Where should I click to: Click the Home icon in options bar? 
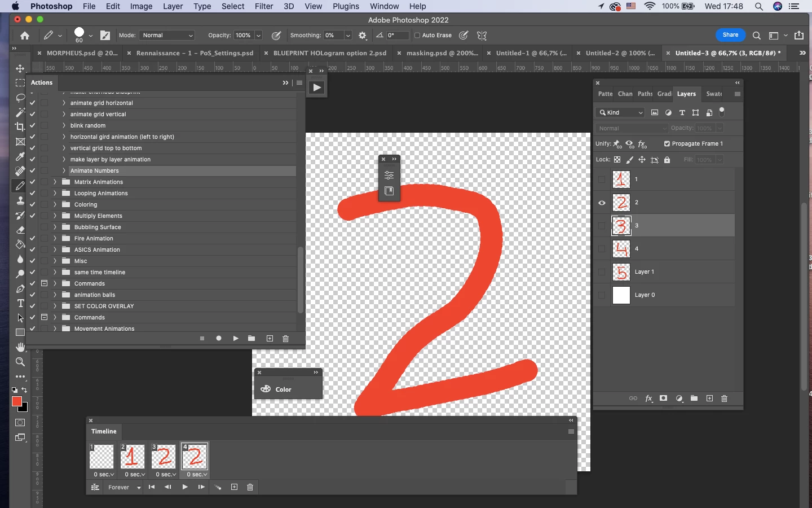click(x=25, y=35)
